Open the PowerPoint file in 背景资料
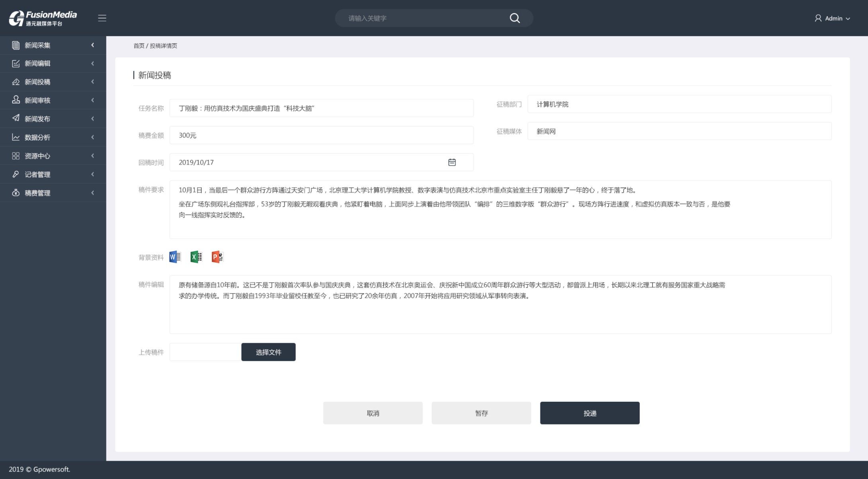 point(217,256)
